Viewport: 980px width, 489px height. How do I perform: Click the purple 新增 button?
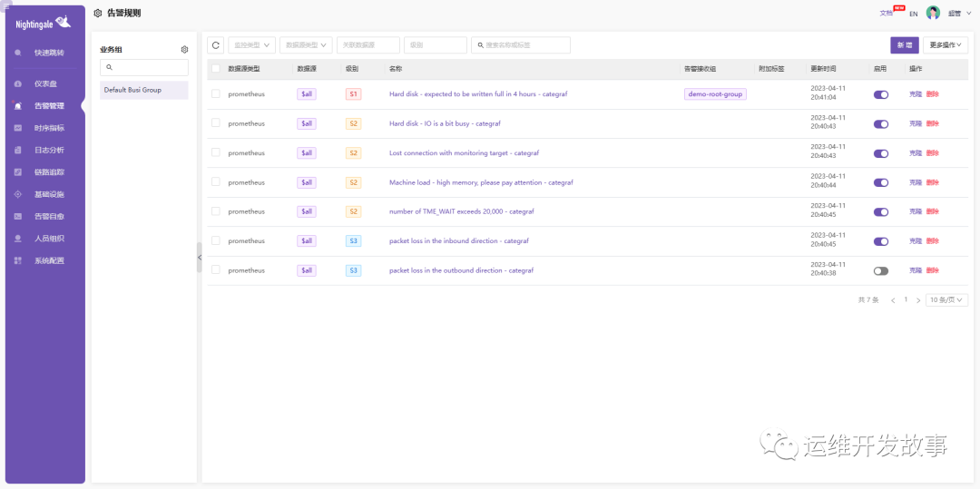904,44
